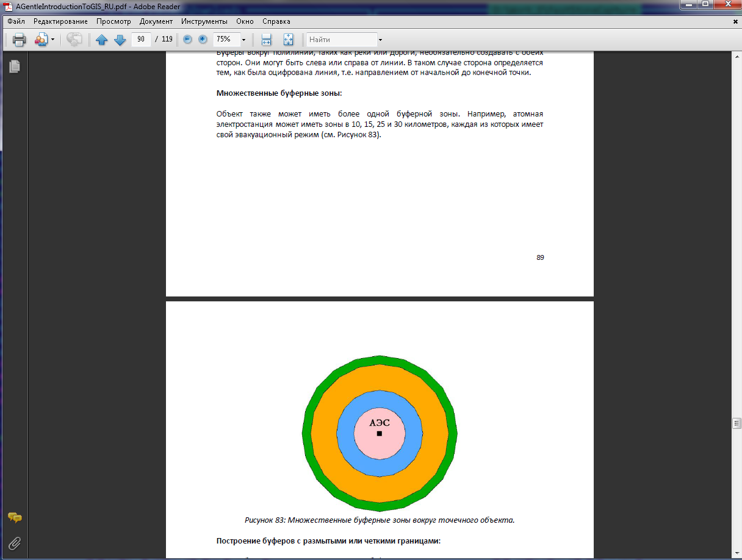This screenshot has width=742, height=560.
Task: Click the collaborate/share people icon
Action: [x=40, y=40]
